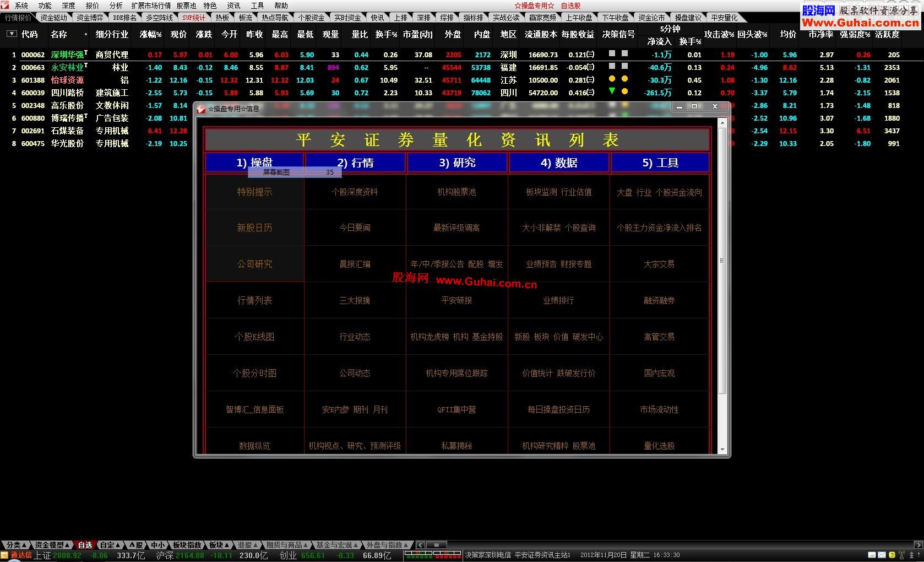The image size is (924, 562).
Task: Select the 自选 bottom tab
Action: [85, 545]
